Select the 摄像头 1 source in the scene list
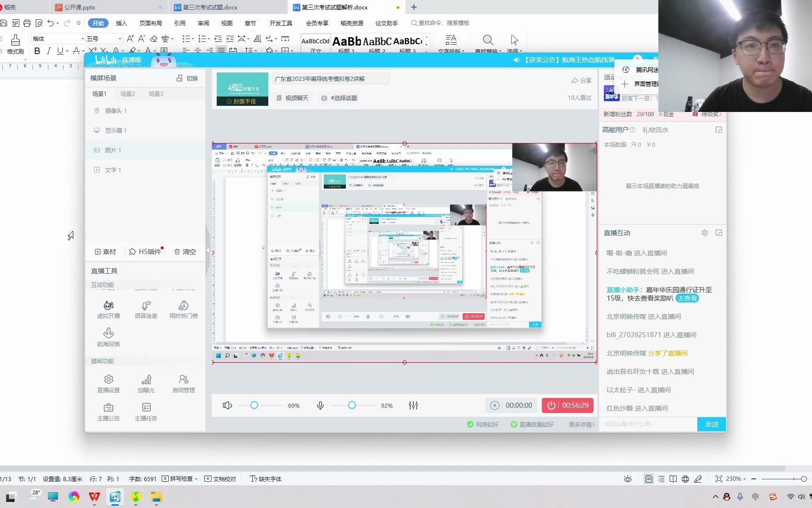The width and height of the screenshot is (812, 508). [145, 111]
